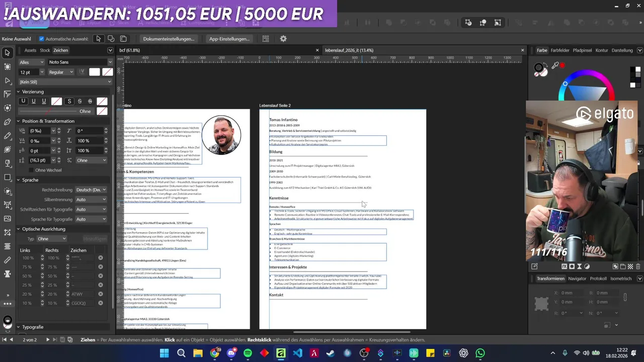Switch to the Assets tab
This screenshot has height=362, width=644.
[30, 50]
